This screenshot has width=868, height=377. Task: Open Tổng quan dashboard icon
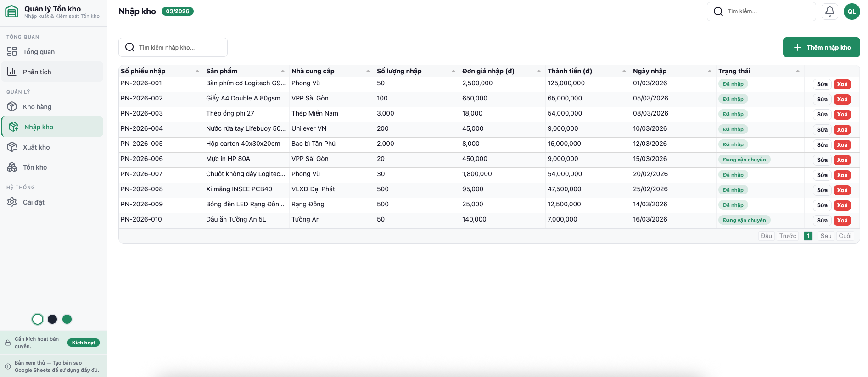[12, 52]
